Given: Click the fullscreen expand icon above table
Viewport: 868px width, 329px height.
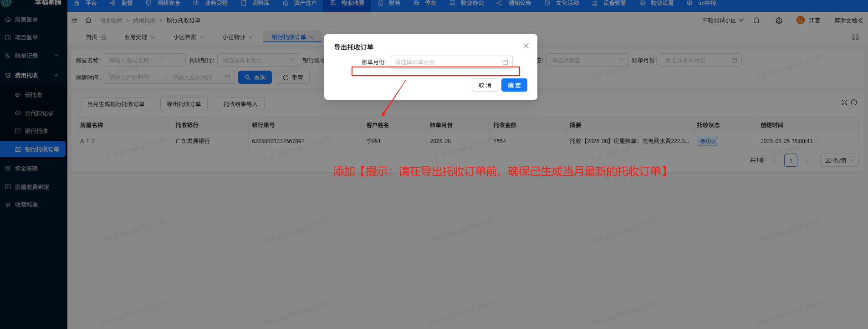Looking at the screenshot, I should pyautogui.click(x=844, y=103).
